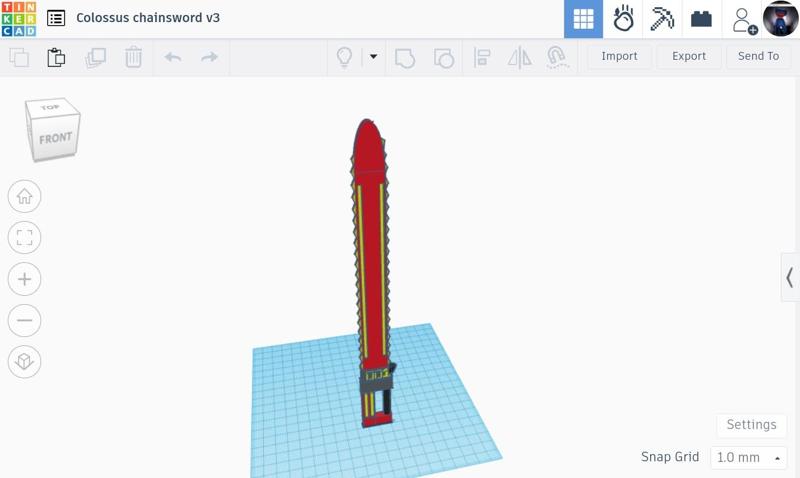Viewport: 800px width, 478px height.
Task: Click the FRONT face of view cube
Action: pyautogui.click(x=55, y=138)
